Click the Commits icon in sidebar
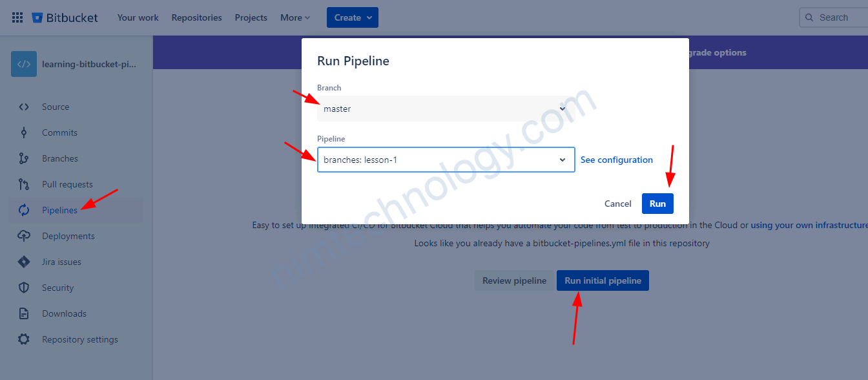868x380 pixels. [x=24, y=132]
